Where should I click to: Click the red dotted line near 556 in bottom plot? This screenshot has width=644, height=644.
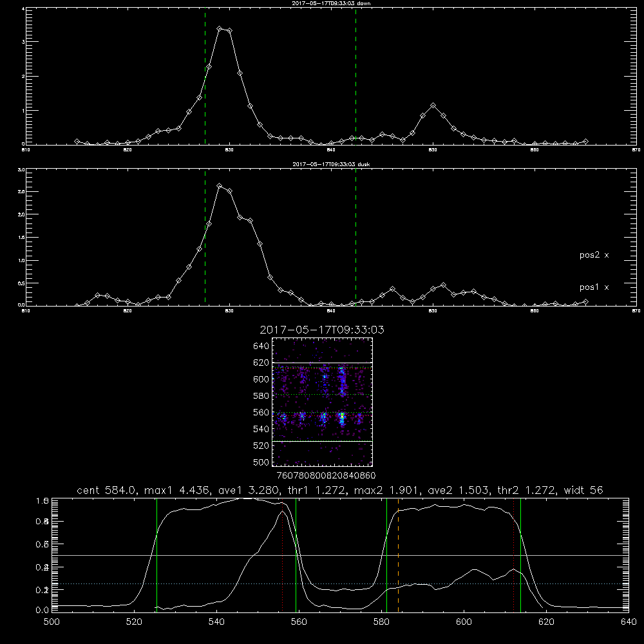point(282,555)
